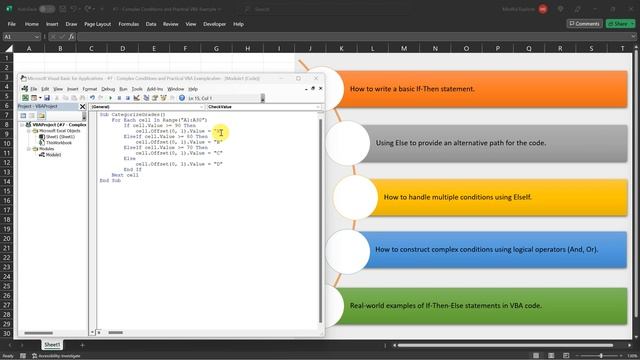Click the 'End Sub' line in code

pos(110,180)
